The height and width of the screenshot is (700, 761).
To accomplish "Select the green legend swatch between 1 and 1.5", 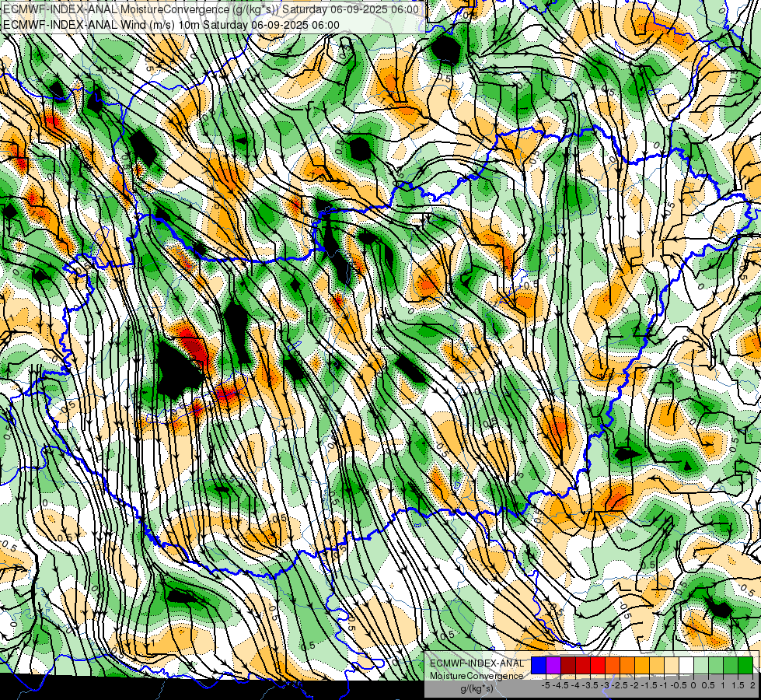I will point(731,666).
